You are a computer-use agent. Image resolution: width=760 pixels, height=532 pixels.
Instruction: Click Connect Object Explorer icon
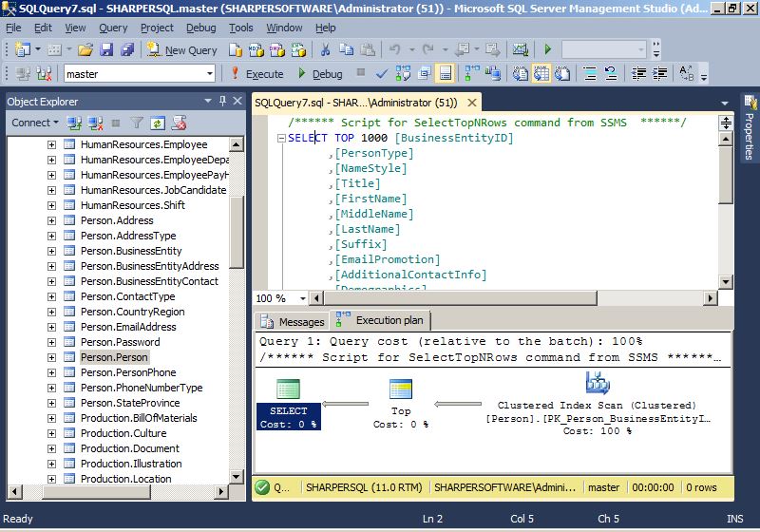pyautogui.click(x=74, y=123)
